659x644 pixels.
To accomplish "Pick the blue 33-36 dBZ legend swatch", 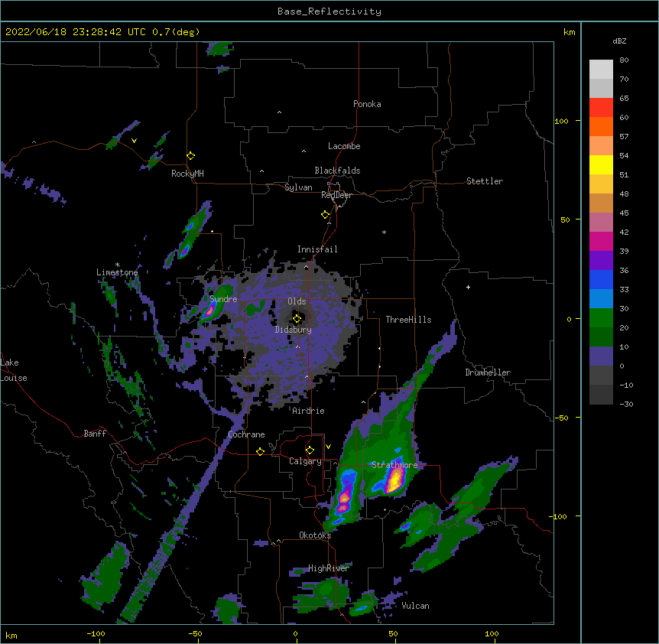I will coord(601,279).
